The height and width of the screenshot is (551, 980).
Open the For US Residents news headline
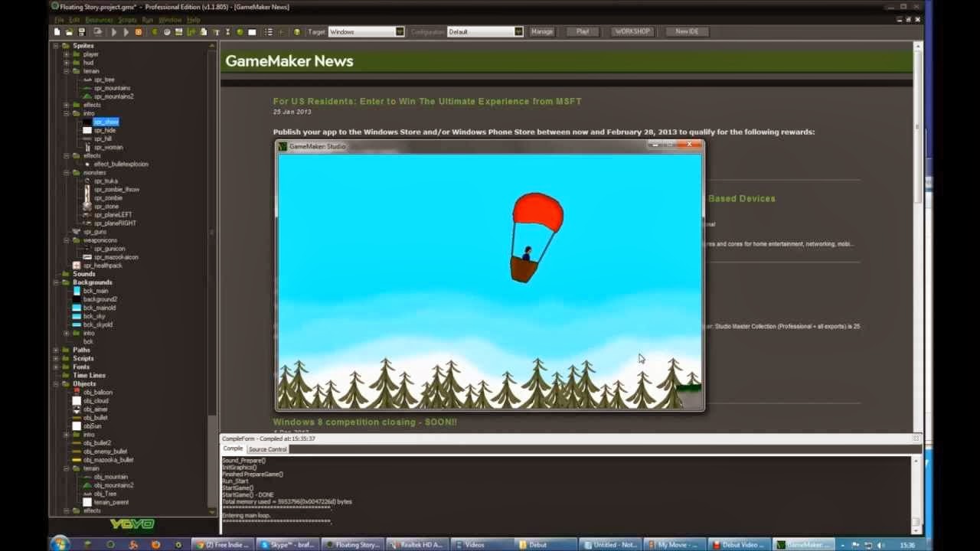(x=427, y=101)
